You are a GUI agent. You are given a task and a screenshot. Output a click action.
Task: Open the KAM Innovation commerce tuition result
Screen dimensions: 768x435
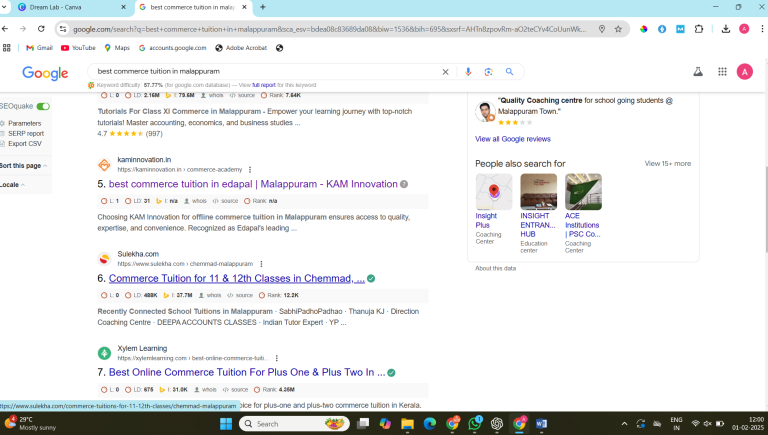[x=253, y=184]
